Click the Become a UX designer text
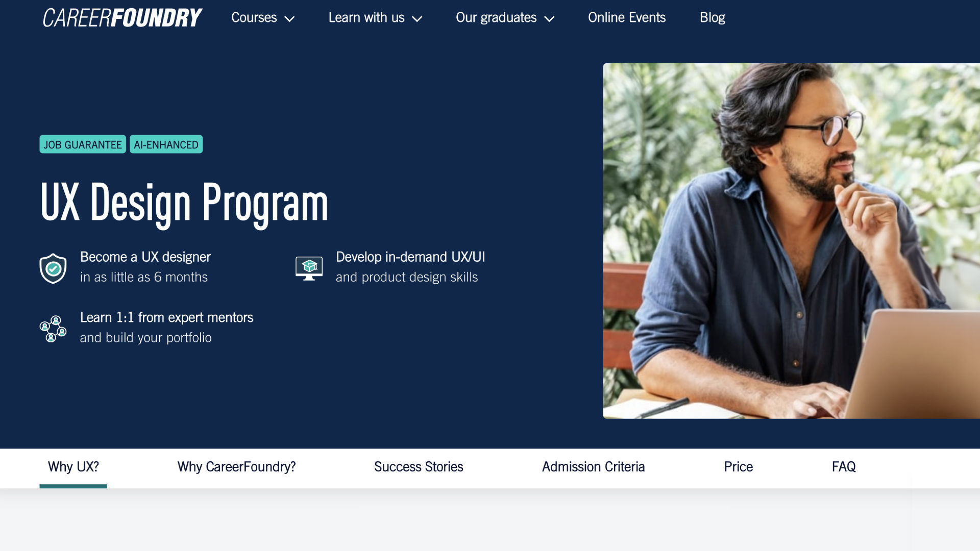This screenshot has width=980, height=551. click(x=145, y=257)
